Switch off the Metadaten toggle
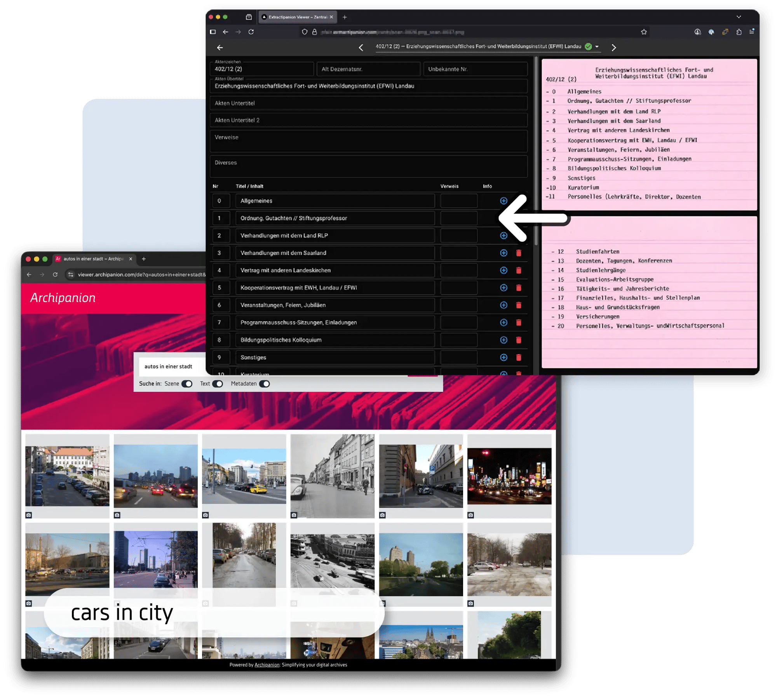The width and height of the screenshot is (777, 700). coord(265,384)
